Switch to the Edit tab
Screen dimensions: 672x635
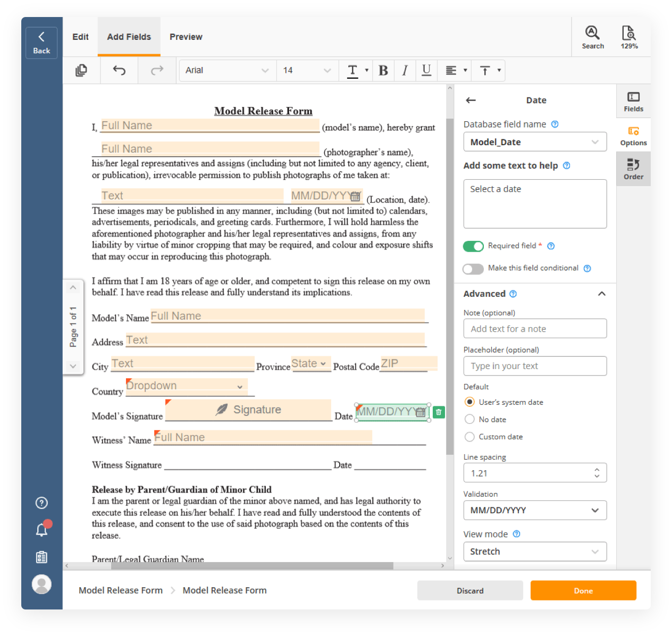80,37
